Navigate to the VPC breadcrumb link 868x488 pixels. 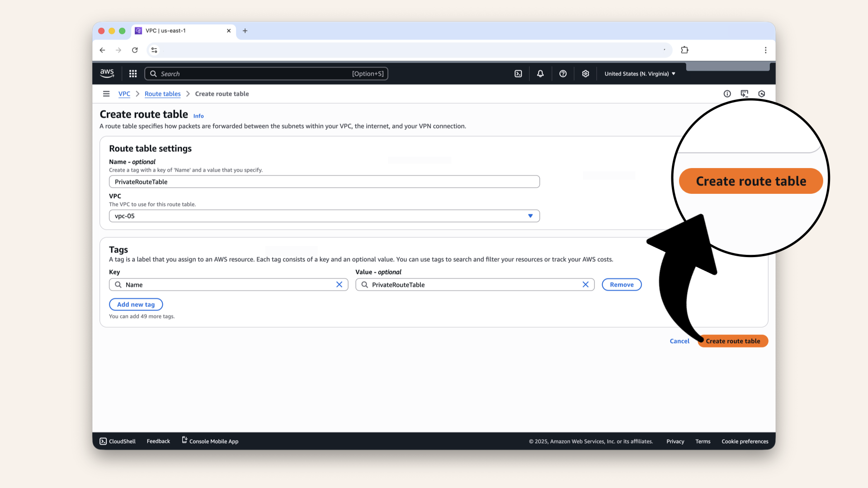pos(124,94)
